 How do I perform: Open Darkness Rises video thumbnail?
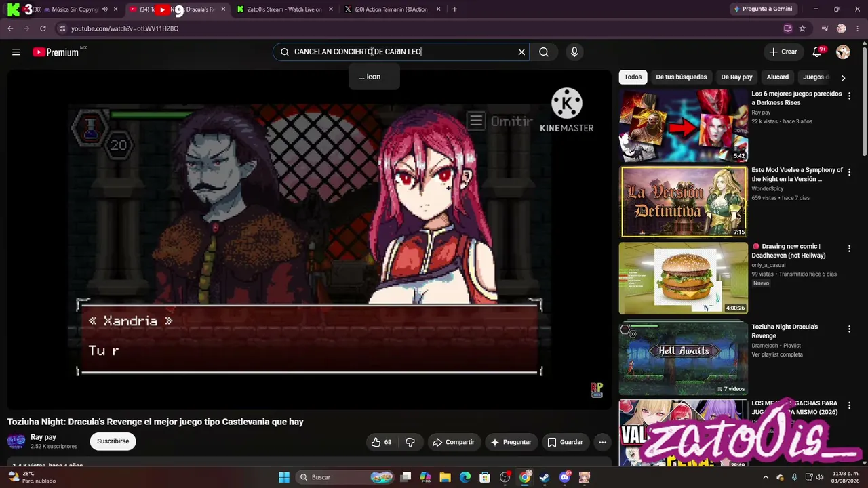tap(684, 126)
